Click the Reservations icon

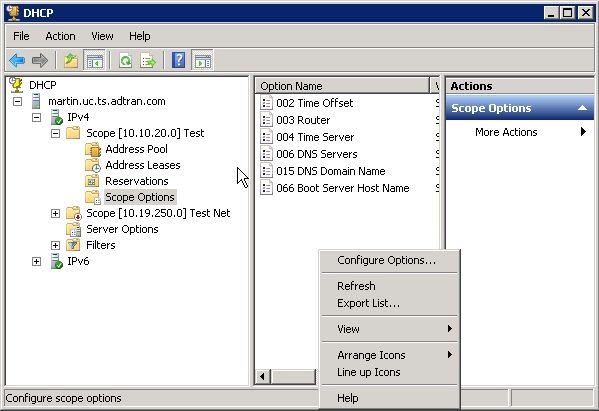(x=92, y=181)
